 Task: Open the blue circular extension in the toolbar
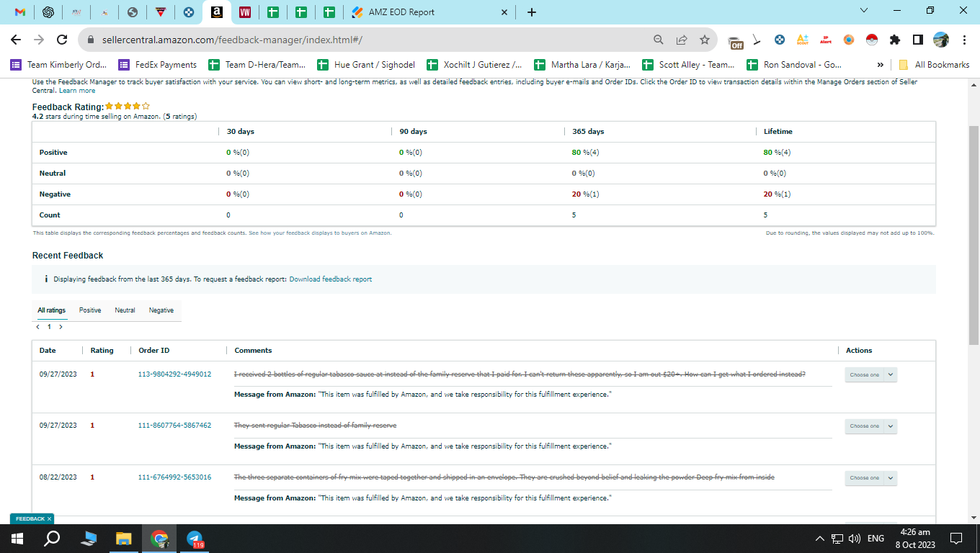point(780,40)
